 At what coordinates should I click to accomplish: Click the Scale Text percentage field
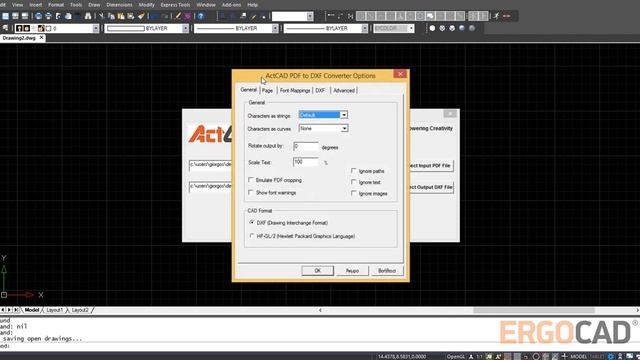[x=306, y=162]
